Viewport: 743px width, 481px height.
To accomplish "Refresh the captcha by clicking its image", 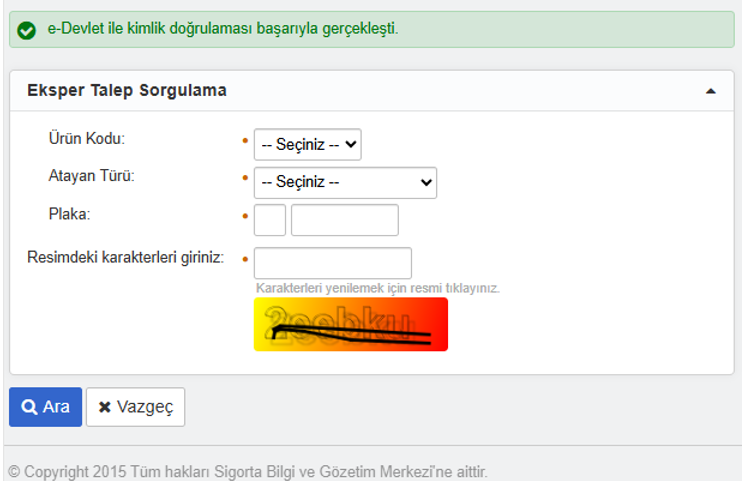I will [350, 324].
